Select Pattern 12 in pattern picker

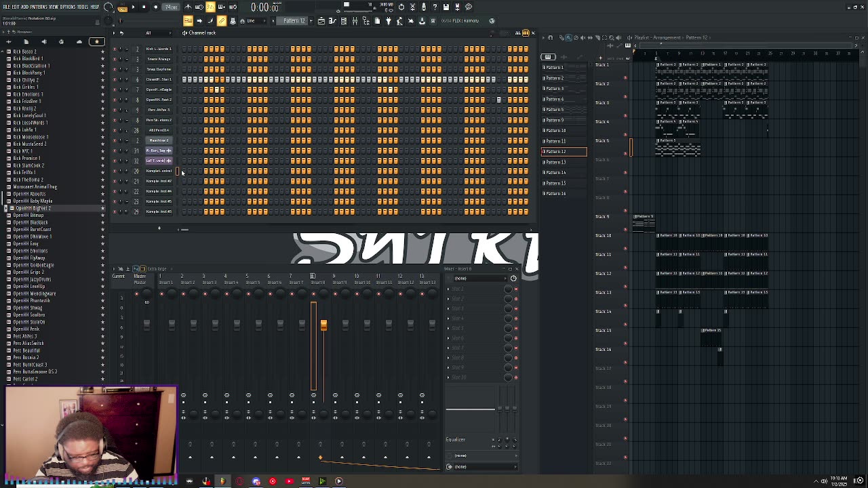(x=564, y=151)
